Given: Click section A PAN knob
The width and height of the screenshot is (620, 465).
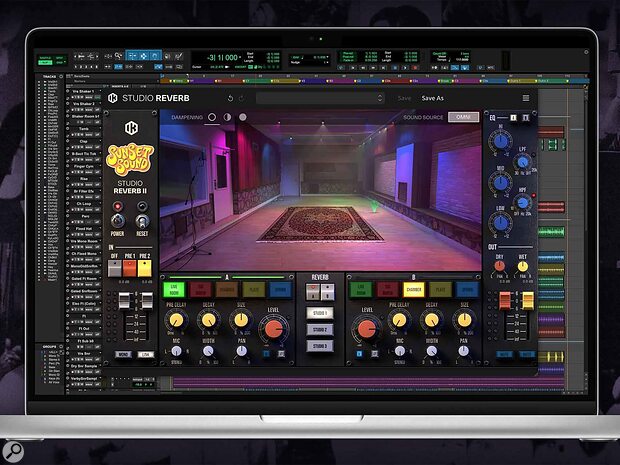Looking at the screenshot, I should pyautogui.click(x=241, y=351).
